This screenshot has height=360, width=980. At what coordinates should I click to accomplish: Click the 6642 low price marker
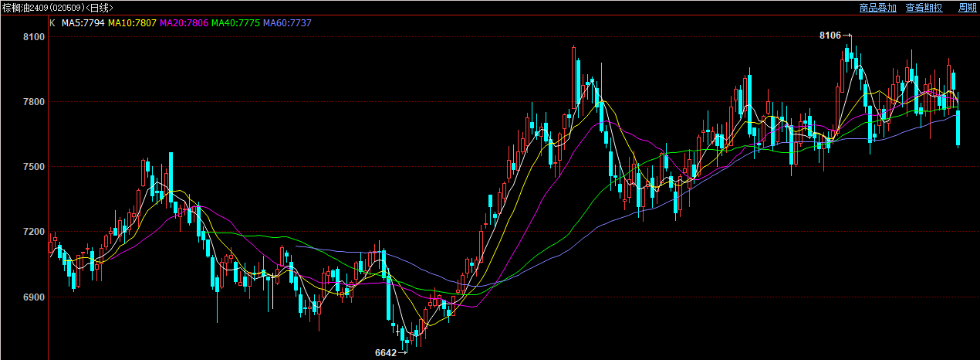pyautogui.click(x=385, y=353)
